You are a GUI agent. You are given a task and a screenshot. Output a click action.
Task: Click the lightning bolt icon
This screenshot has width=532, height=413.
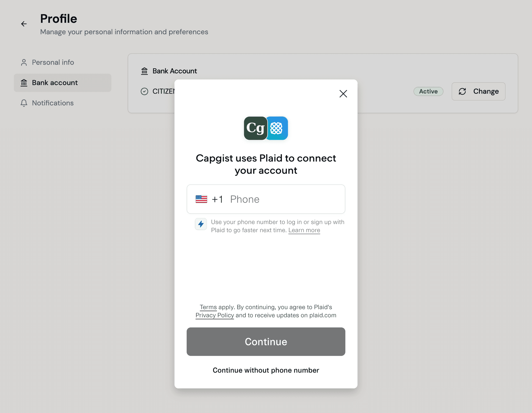tap(201, 224)
